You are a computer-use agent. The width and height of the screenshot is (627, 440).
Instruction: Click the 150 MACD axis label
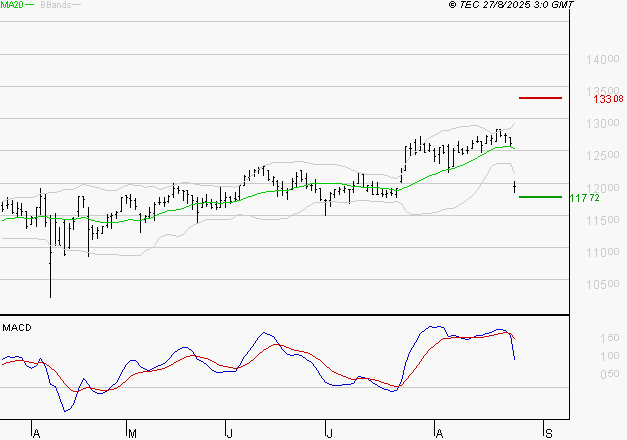609,338
